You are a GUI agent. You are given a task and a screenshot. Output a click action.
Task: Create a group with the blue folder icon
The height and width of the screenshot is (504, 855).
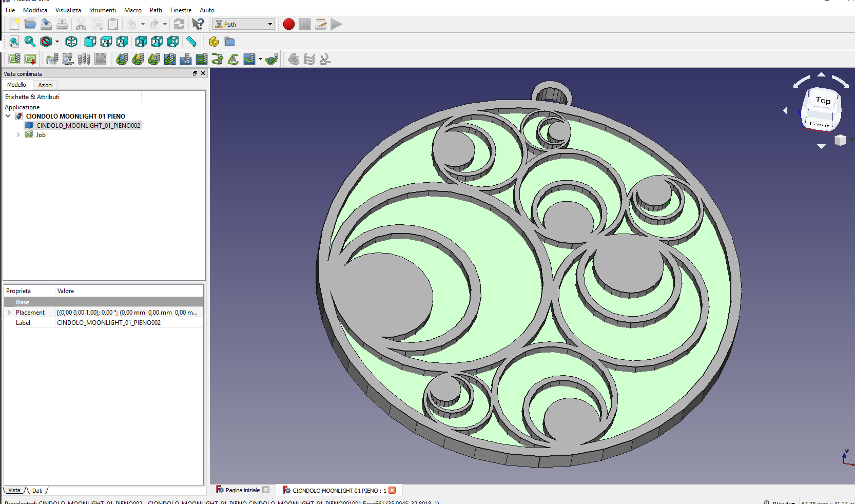pos(230,42)
